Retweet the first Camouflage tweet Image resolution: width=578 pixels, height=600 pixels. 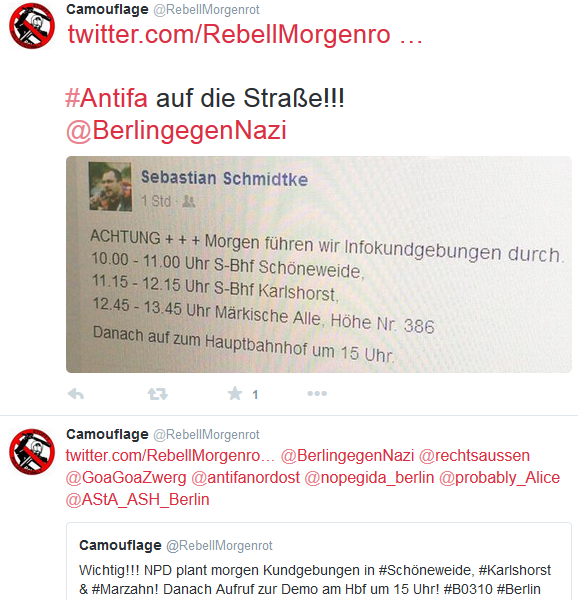[158, 394]
